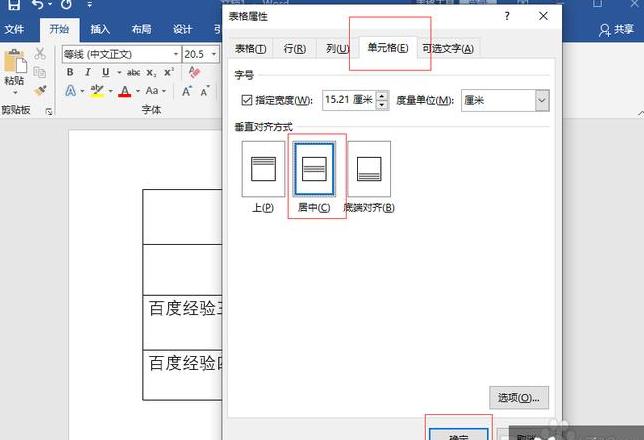Switch to the Column tab
Viewport: 644px width, 440px height.
pos(337,49)
